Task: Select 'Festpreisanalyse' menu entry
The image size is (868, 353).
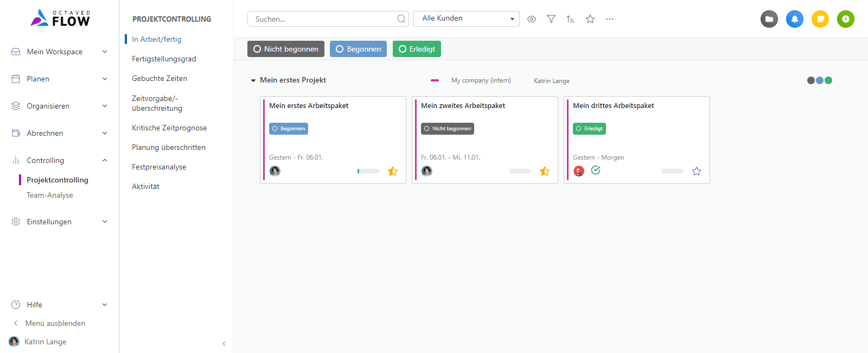Action: (159, 167)
